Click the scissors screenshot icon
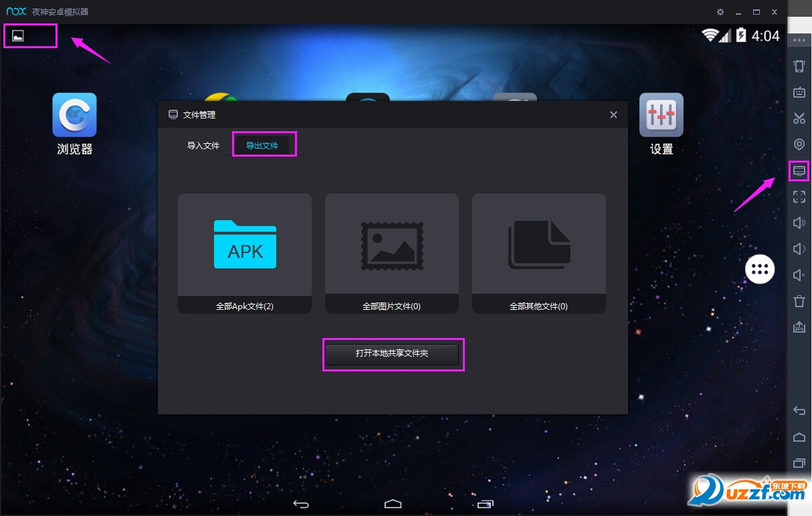This screenshot has height=516, width=812. pos(799,118)
